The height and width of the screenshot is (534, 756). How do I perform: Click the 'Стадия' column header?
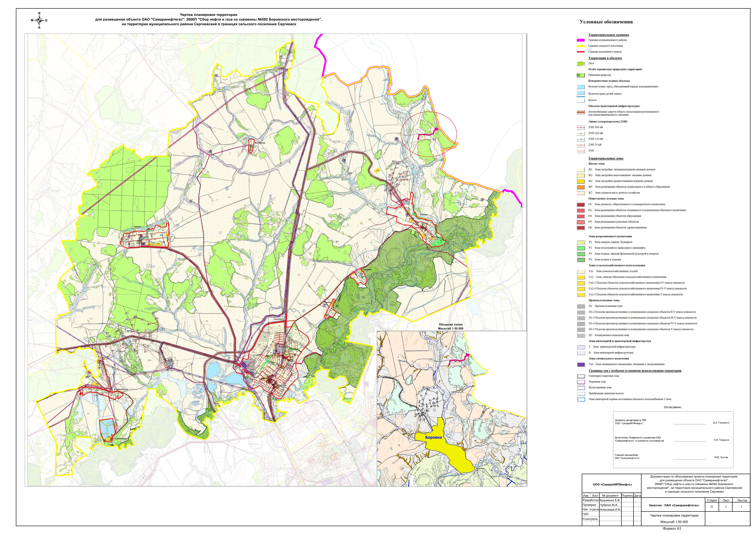click(x=712, y=500)
